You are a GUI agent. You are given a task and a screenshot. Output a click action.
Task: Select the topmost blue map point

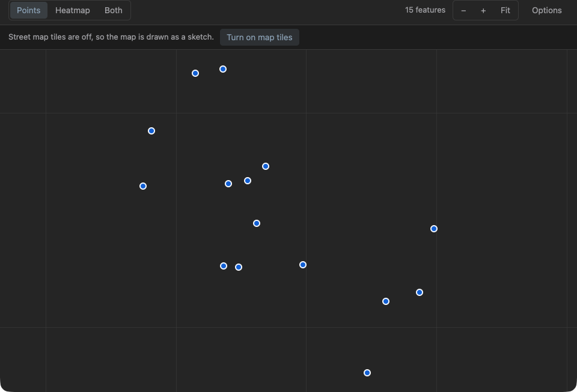223,69
